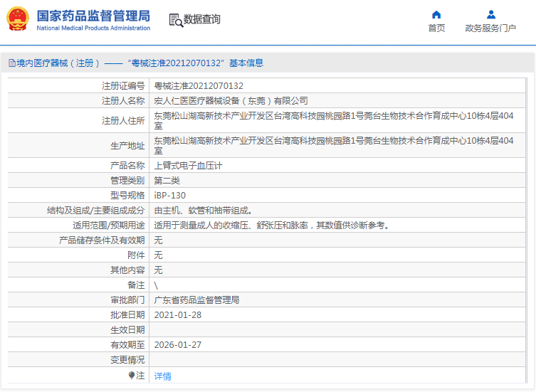Click 第二类 management category value
Image resolution: width=536 pixels, height=392 pixels.
point(167,181)
